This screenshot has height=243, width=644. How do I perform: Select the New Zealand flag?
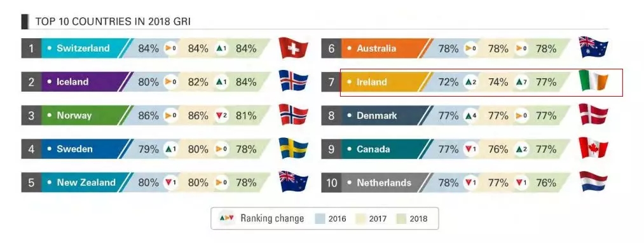click(293, 181)
